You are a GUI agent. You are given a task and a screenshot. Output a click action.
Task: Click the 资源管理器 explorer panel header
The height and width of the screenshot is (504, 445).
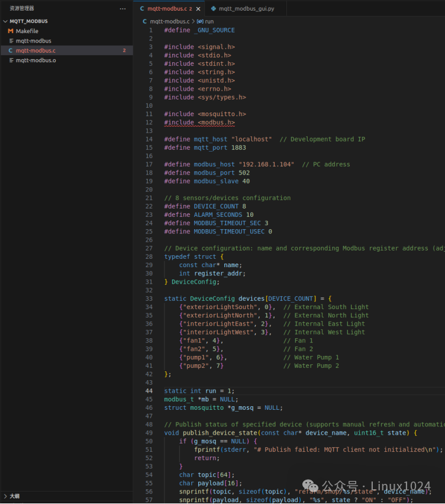point(22,9)
